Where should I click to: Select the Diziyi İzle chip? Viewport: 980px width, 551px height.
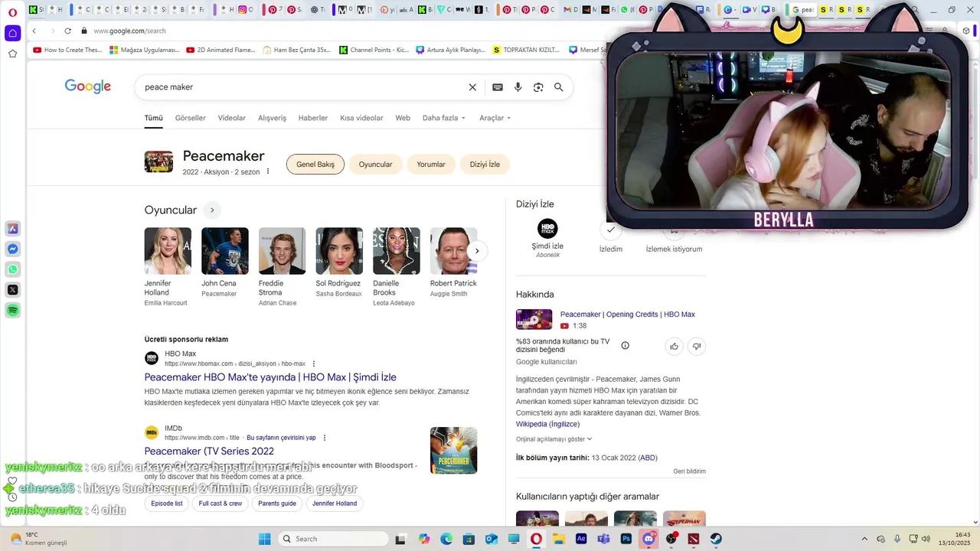pyautogui.click(x=485, y=165)
